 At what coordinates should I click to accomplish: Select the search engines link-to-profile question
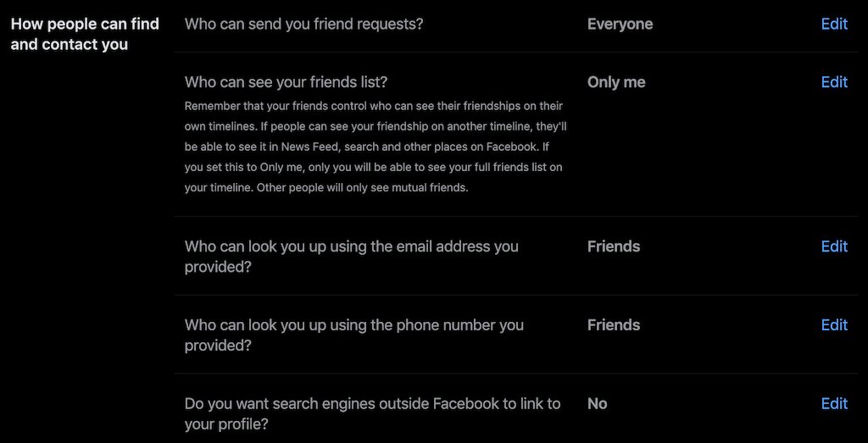point(372,413)
